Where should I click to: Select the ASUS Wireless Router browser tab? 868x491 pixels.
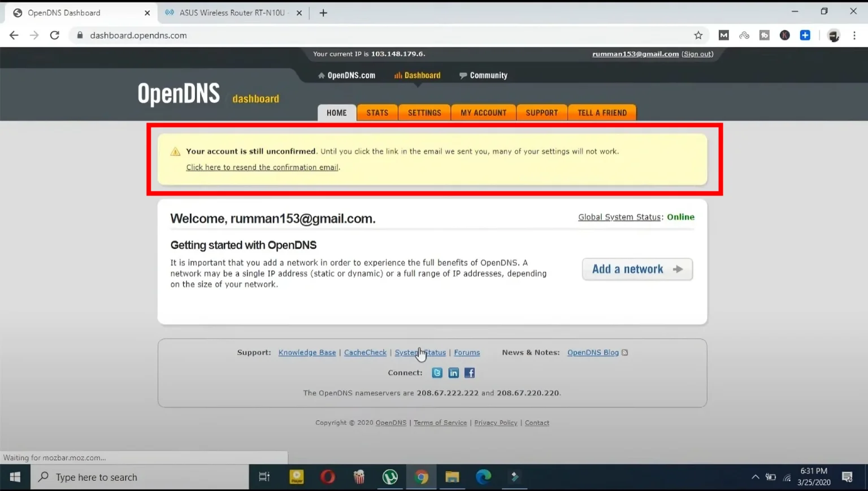click(x=228, y=12)
